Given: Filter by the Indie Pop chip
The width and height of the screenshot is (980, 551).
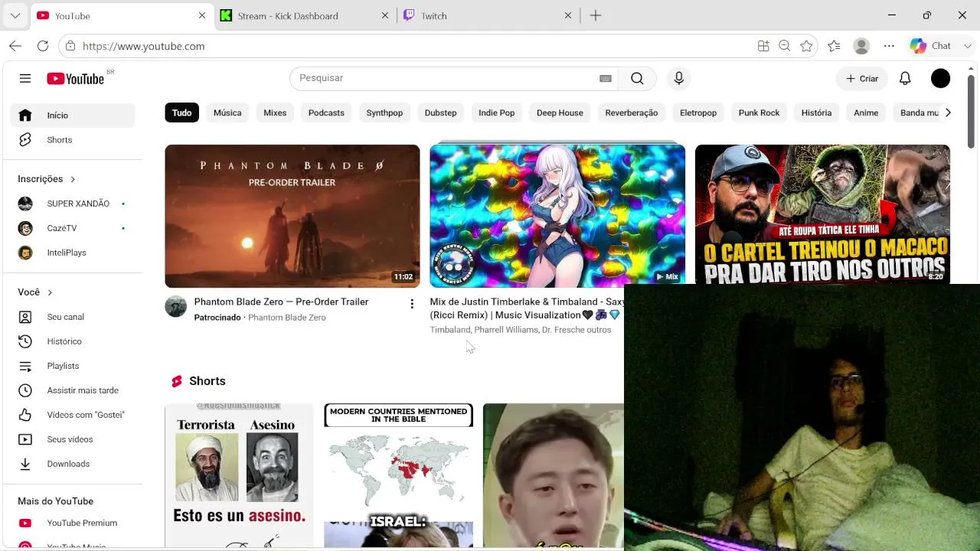Looking at the screenshot, I should [497, 112].
